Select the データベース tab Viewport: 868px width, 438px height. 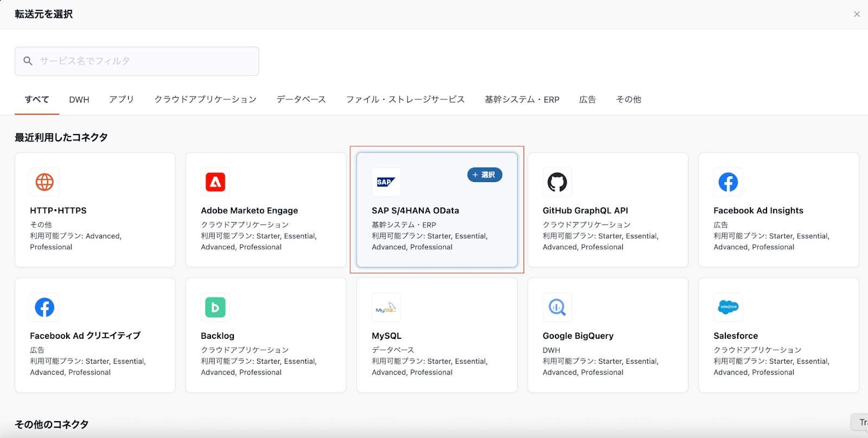(302, 100)
